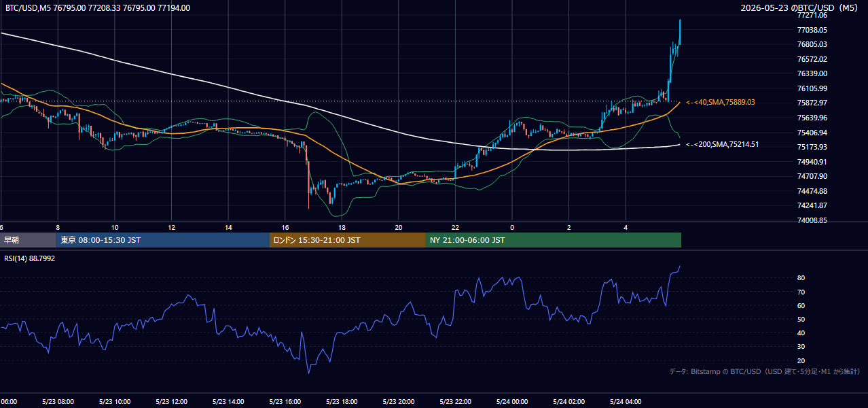868x408 pixels.
Task: Click the BTC/USD,M5 OHLC header text
Action: coord(98,8)
